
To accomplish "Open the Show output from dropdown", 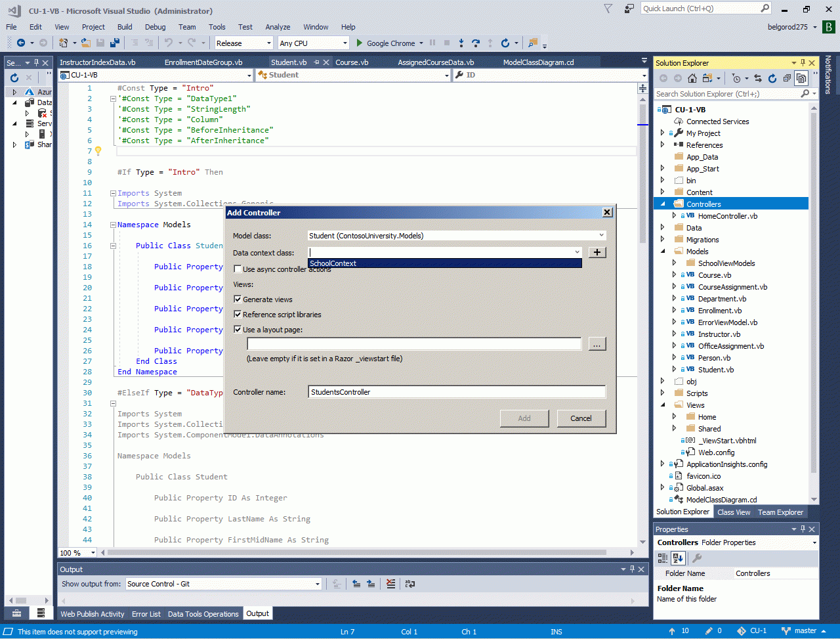I will (318, 584).
